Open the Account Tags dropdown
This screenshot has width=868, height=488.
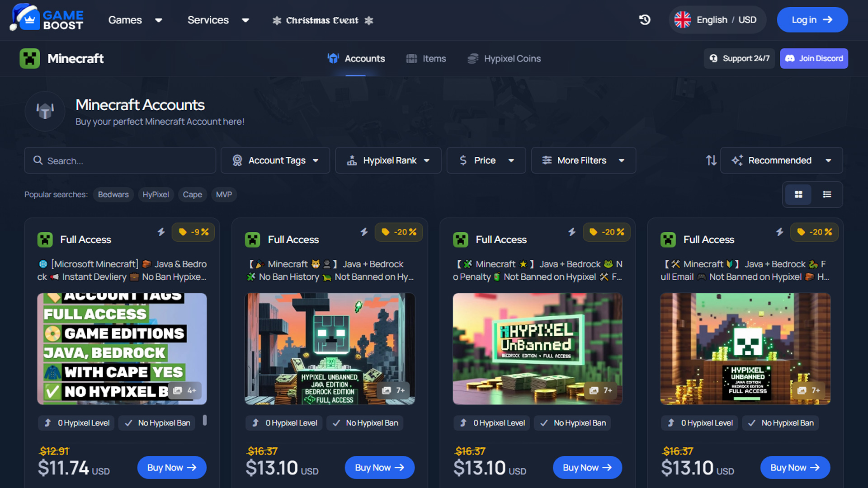pyautogui.click(x=275, y=160)
